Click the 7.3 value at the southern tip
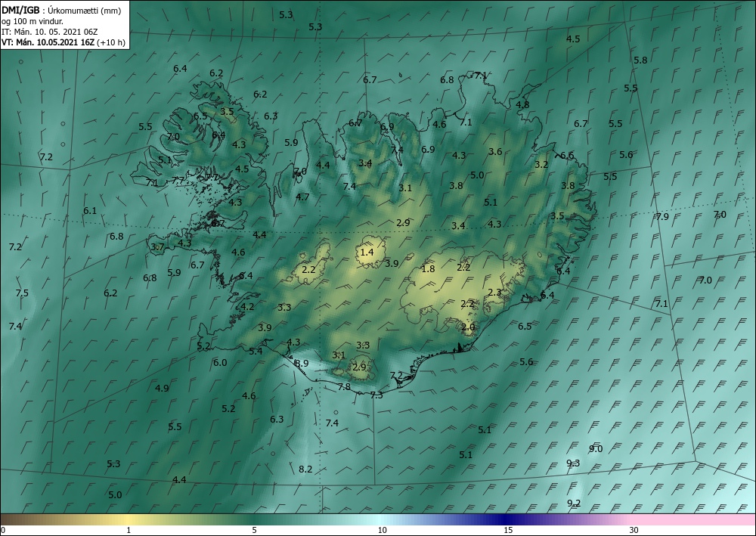 coord(376,395)
